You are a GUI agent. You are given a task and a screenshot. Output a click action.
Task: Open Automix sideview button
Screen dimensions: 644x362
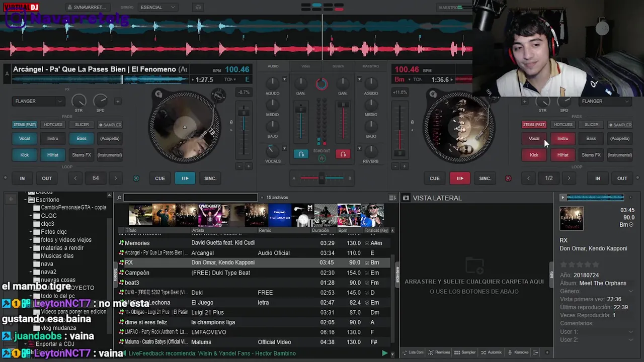[x=492, y=352]
